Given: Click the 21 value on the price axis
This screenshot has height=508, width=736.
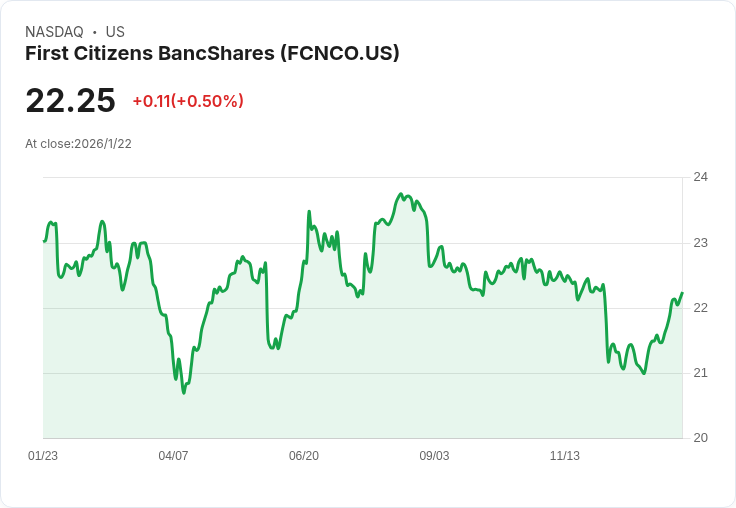Looking at the screenshot, I should (701, 373).
